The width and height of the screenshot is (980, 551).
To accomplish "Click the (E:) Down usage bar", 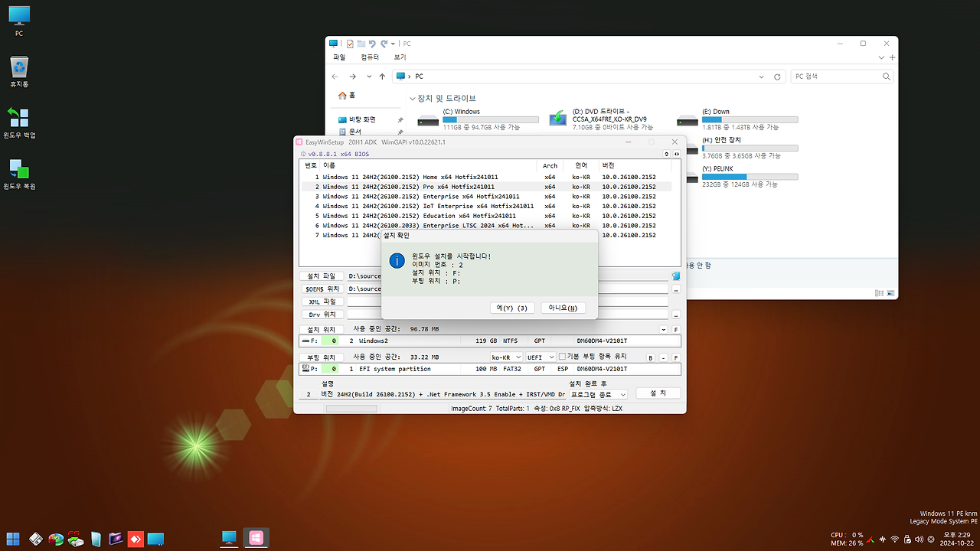I will pos(750,119).
